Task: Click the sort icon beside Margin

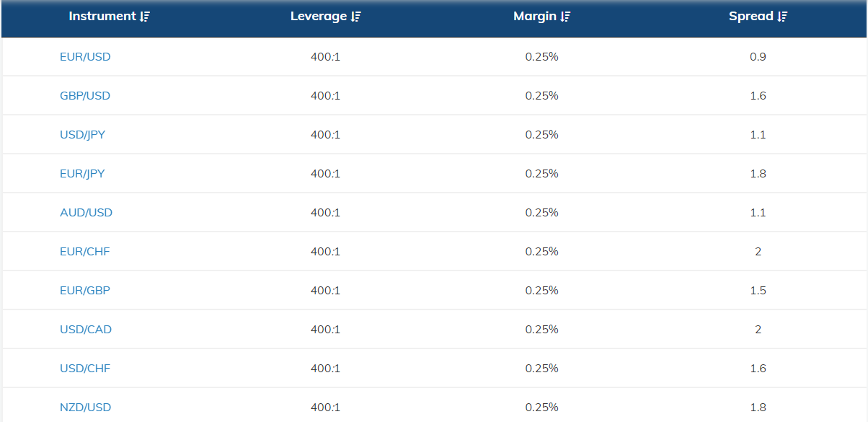Action: [565, 17]
